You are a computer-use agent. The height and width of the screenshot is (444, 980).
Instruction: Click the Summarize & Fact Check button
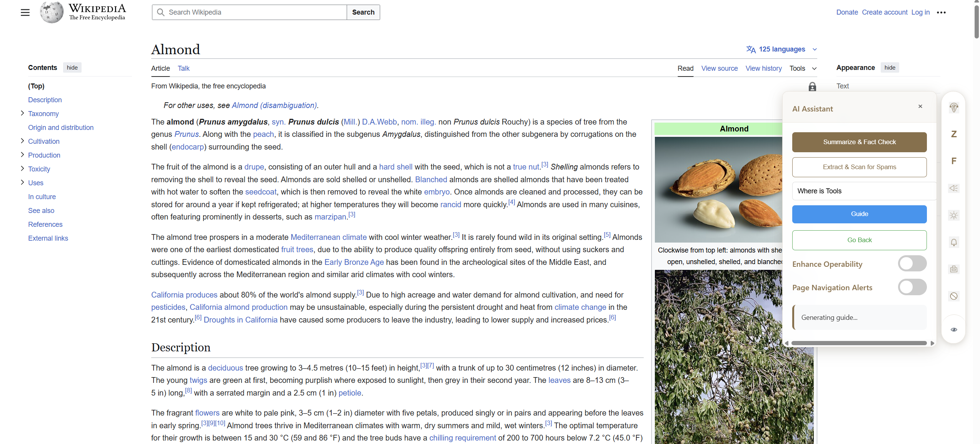(x=859, y=142)
